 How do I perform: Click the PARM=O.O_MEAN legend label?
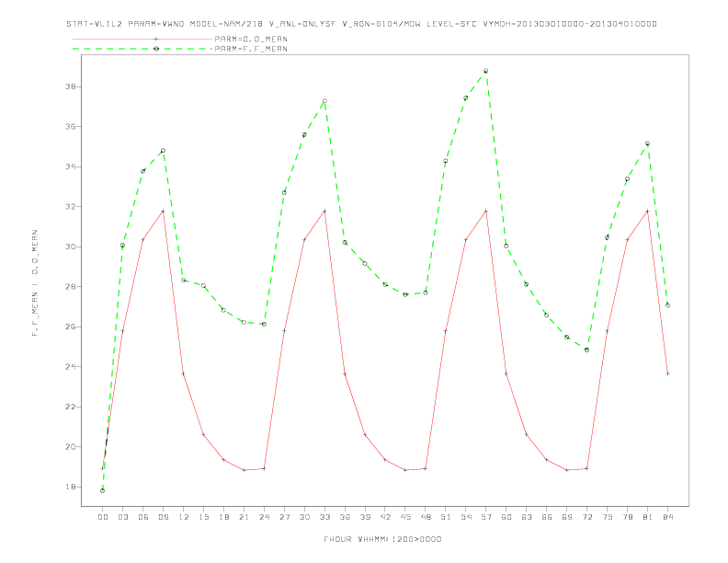pos(251,39)
